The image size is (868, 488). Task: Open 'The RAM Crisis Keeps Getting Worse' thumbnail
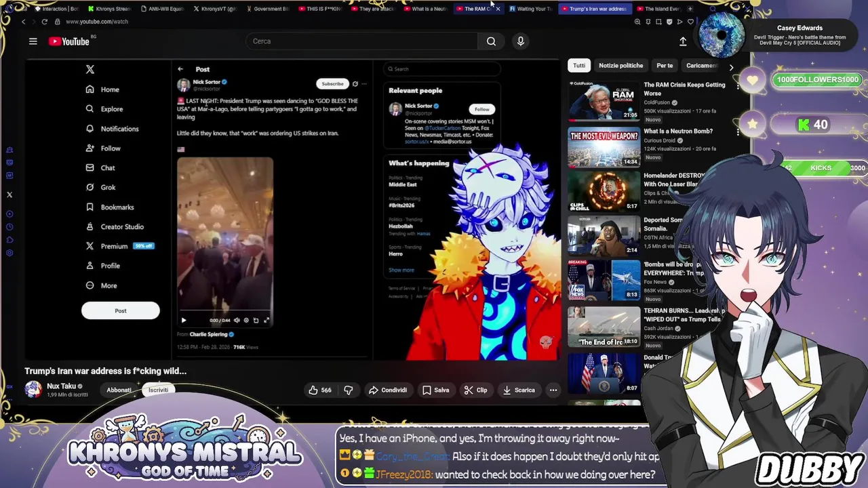pos(604,101)
